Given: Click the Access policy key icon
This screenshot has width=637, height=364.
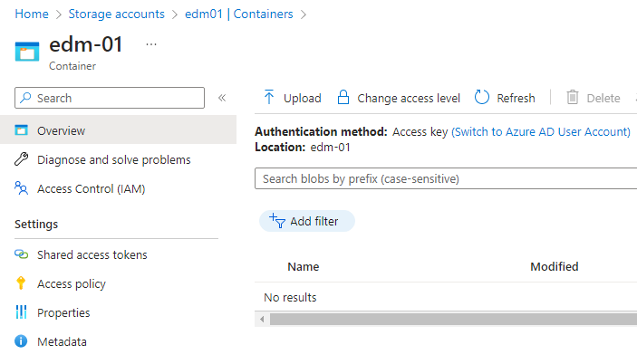Looking at the screenshot, I should (22, 284).
